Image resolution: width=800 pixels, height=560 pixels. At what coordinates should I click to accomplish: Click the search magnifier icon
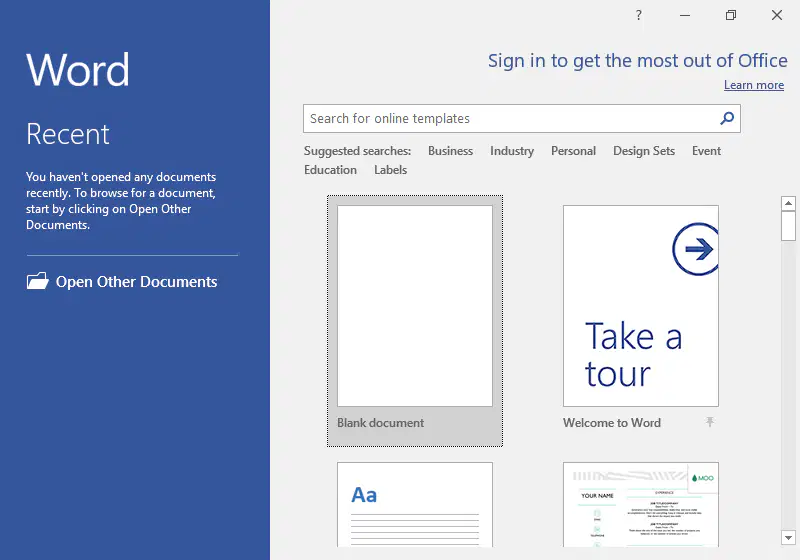coord(727,118)
